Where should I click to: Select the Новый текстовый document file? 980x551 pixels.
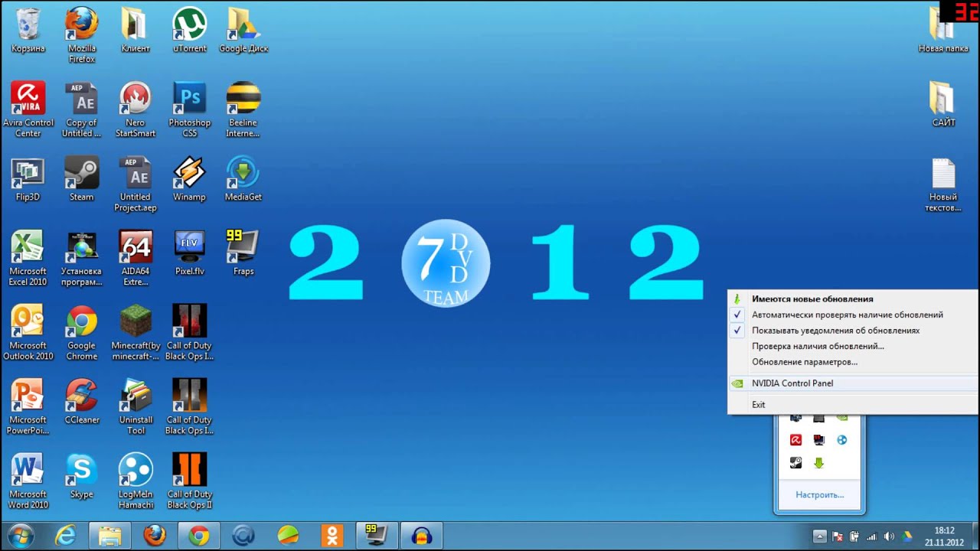pyautogui.click(x=943, y=184)
